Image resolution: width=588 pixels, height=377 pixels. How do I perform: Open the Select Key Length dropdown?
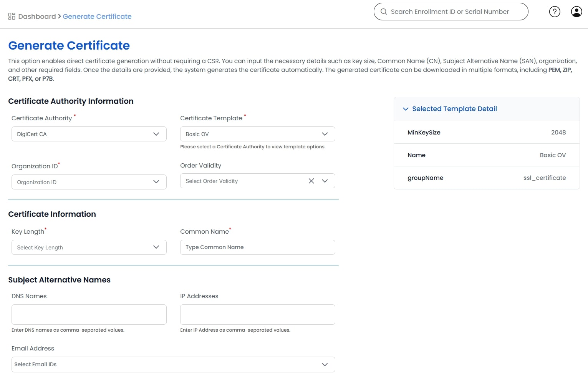[x=89, y=247]
